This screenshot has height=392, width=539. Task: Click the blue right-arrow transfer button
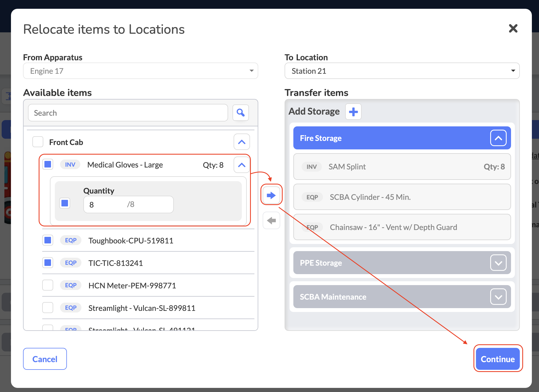271,195
